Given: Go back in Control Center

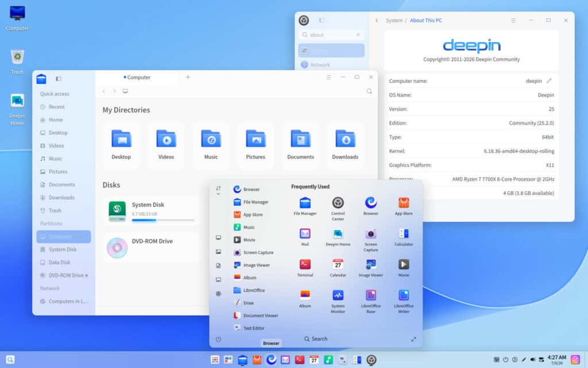Looking at the screenshot, I should tap(377, 20).
